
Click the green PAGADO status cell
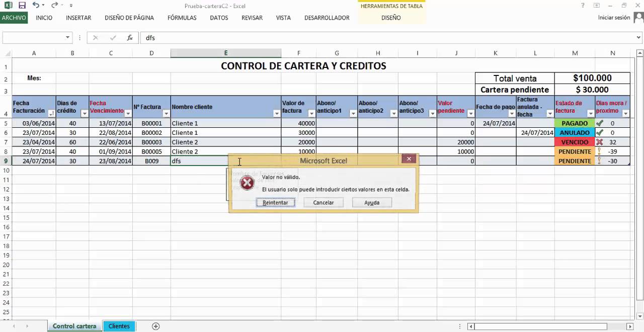(x=575, y=123)
